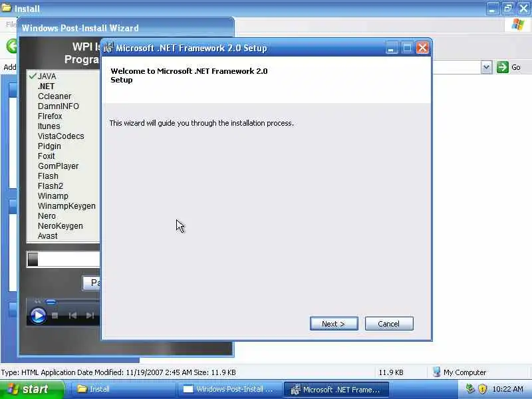Viewport: 532px width, 399px height.
Task: Minimize the .NET Framework Setup window
Action: click(391, 48)
